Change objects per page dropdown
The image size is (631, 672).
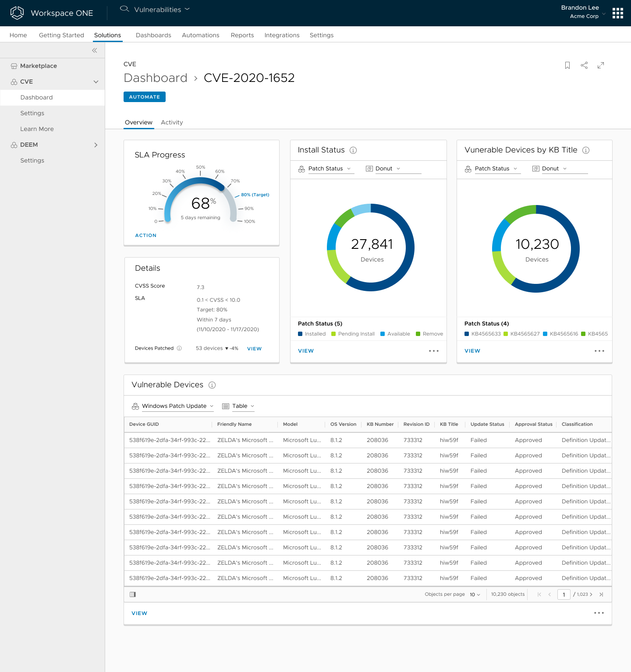(x=475, y=594)
